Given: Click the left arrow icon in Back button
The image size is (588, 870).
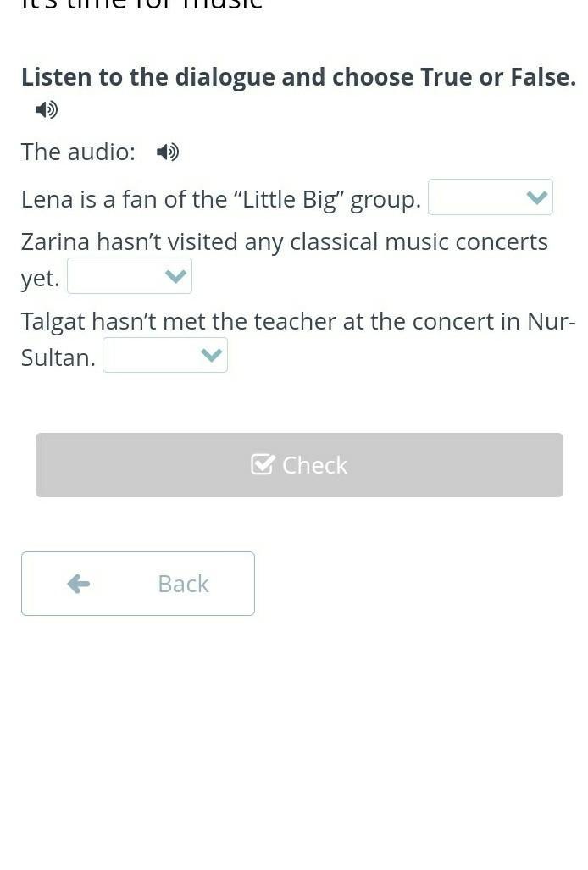Looking at the screenshot, I should (78, 584).
